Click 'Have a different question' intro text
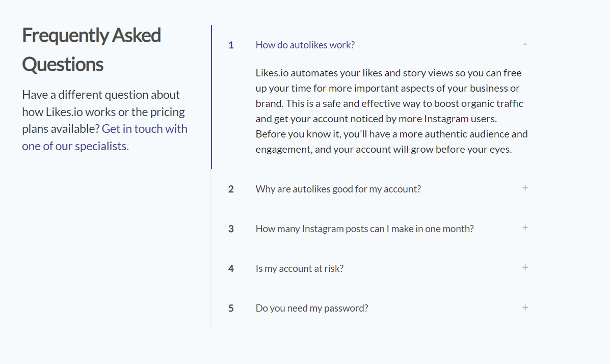This screenshot has width=610, height=364. point(101,95)
